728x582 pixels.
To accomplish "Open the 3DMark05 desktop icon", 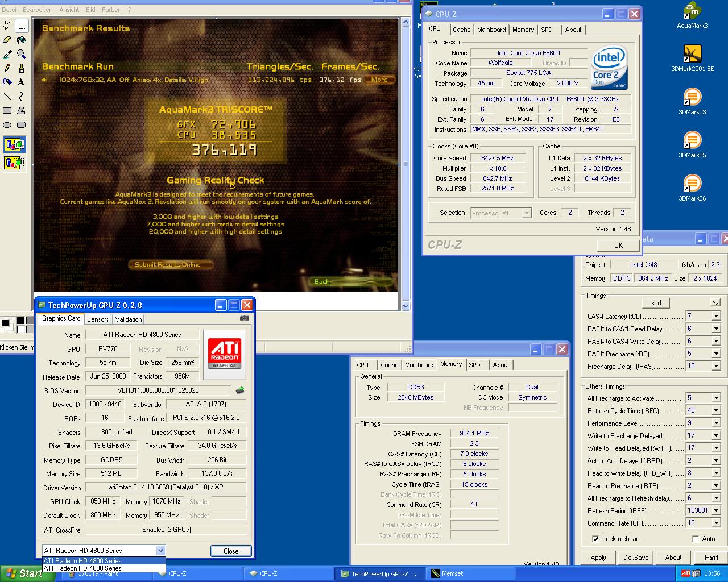I will coord(692,145).
